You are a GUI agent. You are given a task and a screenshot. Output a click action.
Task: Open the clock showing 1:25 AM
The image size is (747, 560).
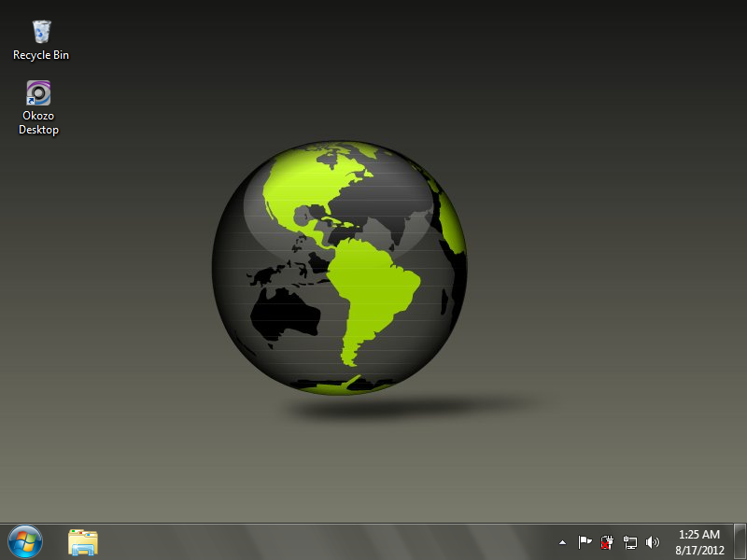(698, 534)
